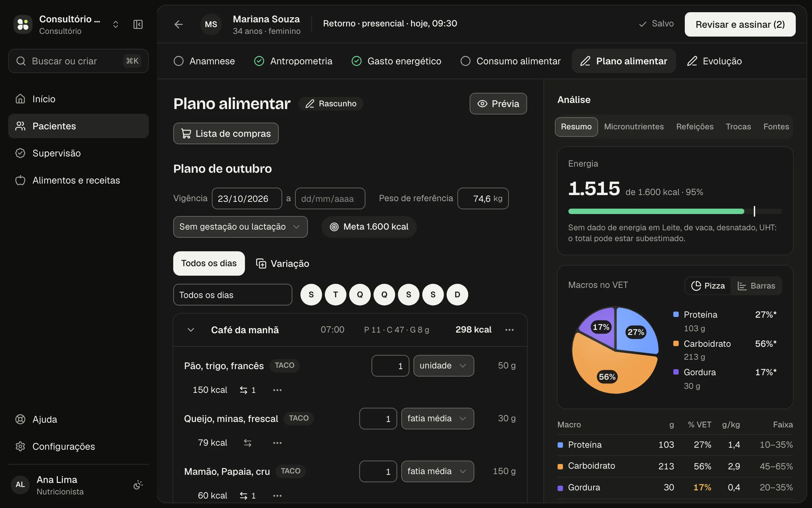Image resolution: width=812 pixels, height=508 pixels.
Task: Toggle the D (domingo) day circle
Action: tap(457, 295)
